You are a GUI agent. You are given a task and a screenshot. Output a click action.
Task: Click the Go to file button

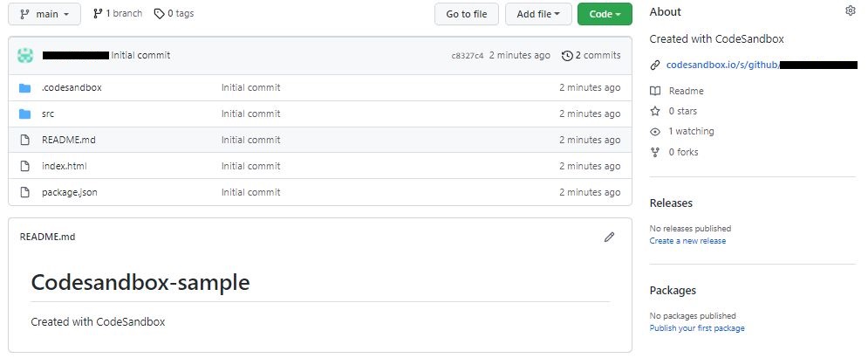pos(467,14)
